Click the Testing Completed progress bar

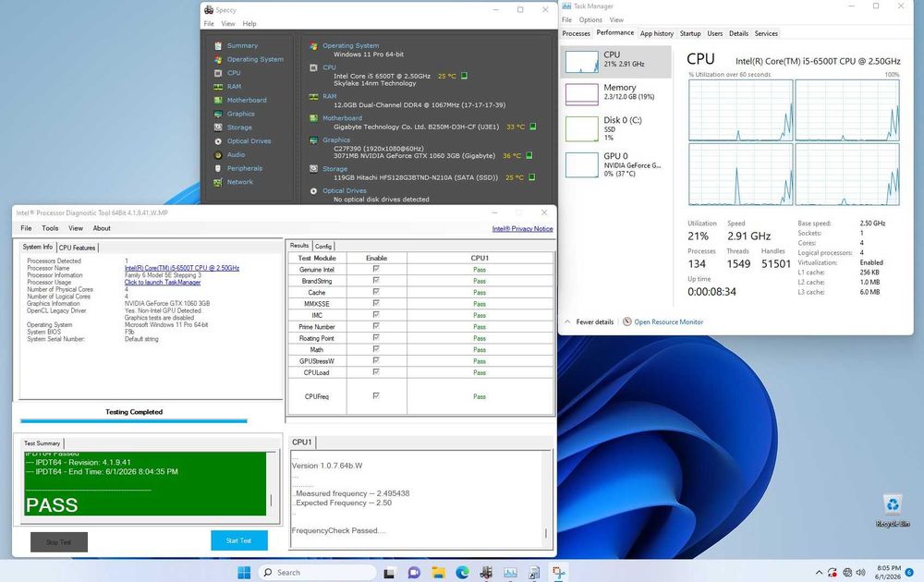[x=134, y=421]
